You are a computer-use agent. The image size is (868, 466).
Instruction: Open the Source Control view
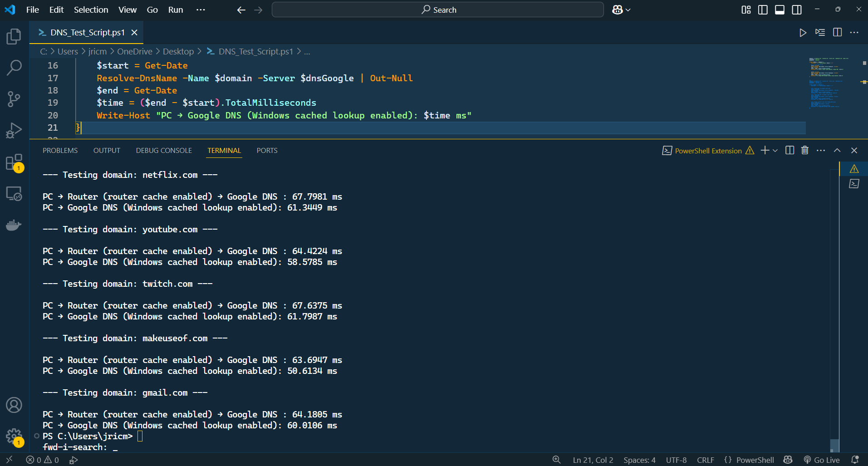[x=14, y=98]
